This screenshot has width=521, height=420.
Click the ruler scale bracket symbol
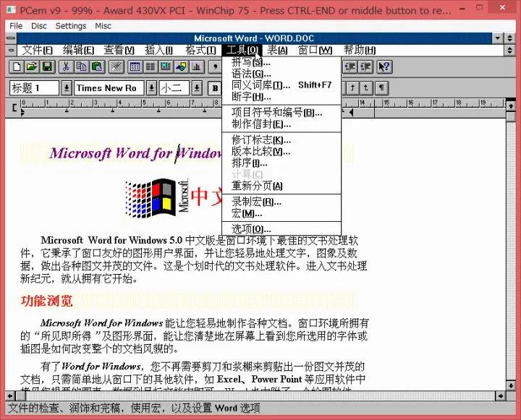(x=14, y=108)
